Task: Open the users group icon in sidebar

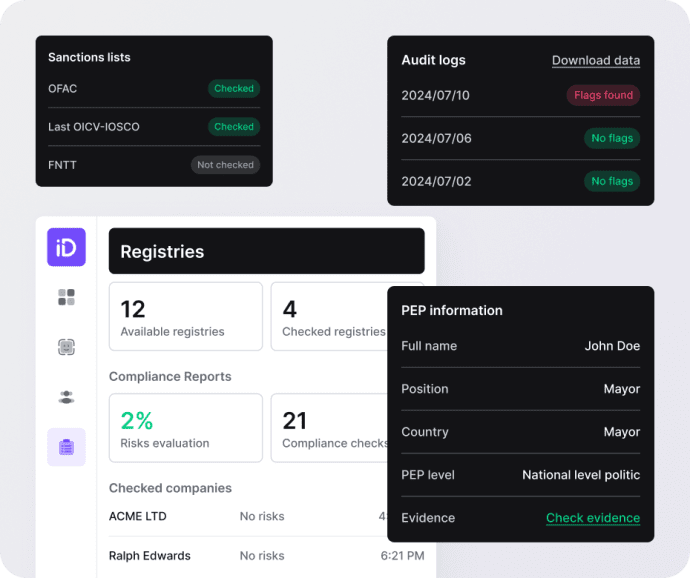Action: [x=66, y=397]
